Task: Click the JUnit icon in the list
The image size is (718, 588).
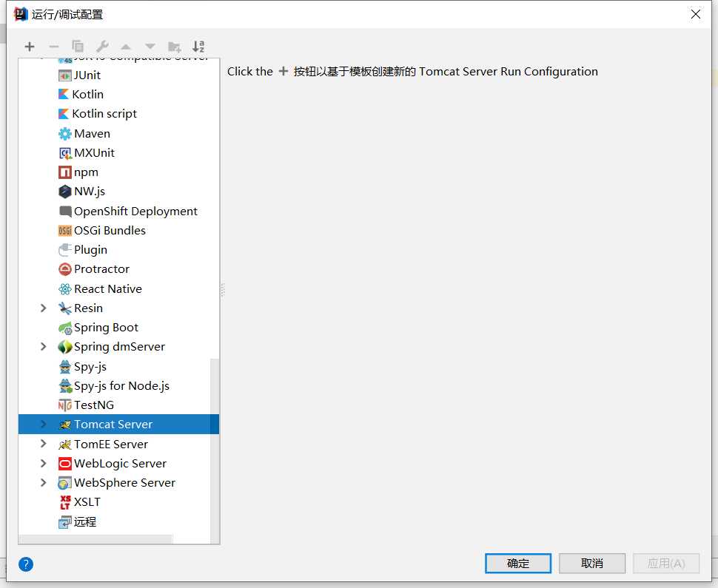Action: click(65, 75)
